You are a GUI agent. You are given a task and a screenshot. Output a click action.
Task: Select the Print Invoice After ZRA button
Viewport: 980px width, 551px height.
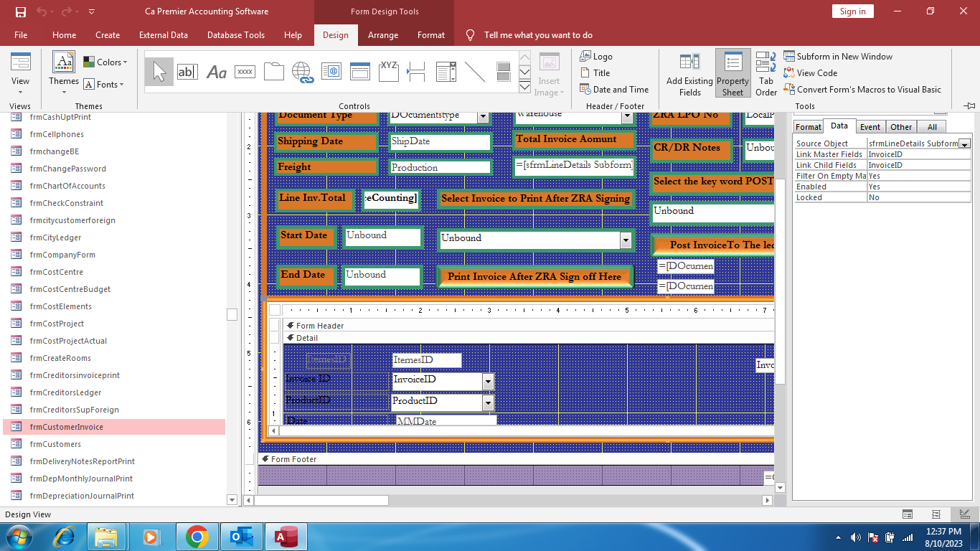[x=535, y=276]
